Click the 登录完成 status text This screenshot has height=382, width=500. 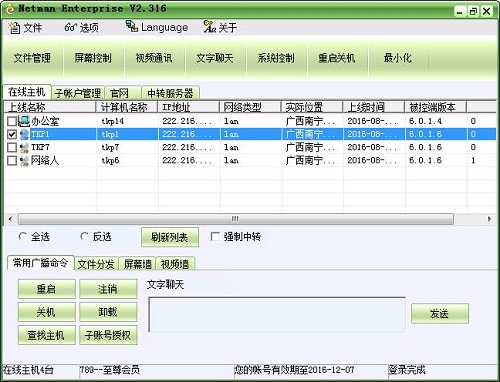coord(407,370)
